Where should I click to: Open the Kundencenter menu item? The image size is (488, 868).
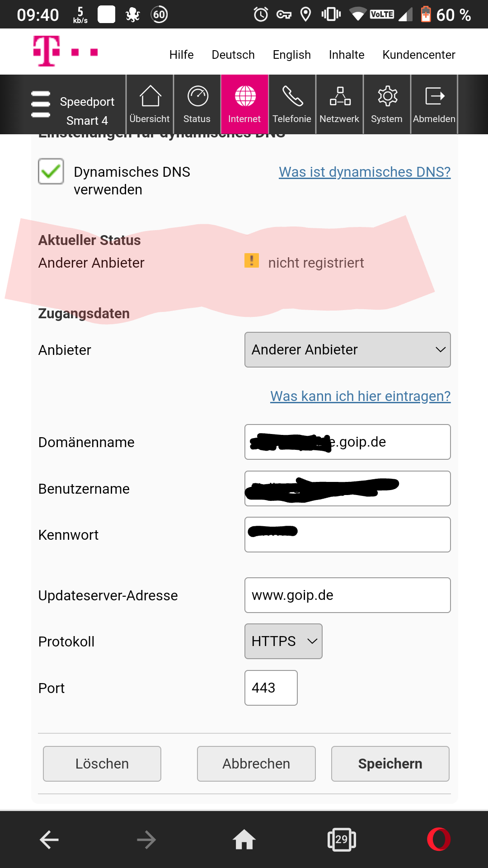tap(418, 55)
